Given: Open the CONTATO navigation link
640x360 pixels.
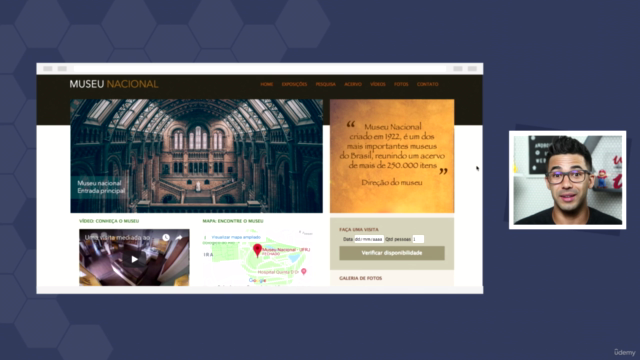Looking at the screenshot, I should (x=427, y=84).
